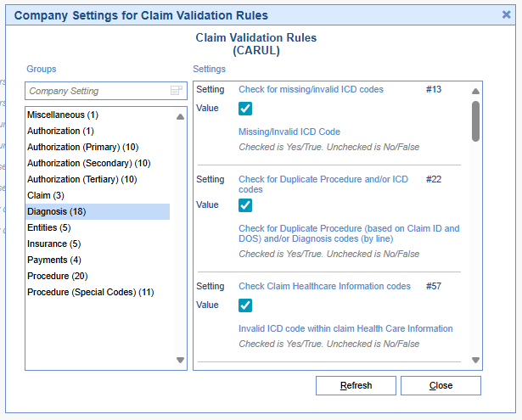This screenshot has width=522, height=420.
Task: Select the Claim (3) group
Action: (x=98, y=195)
